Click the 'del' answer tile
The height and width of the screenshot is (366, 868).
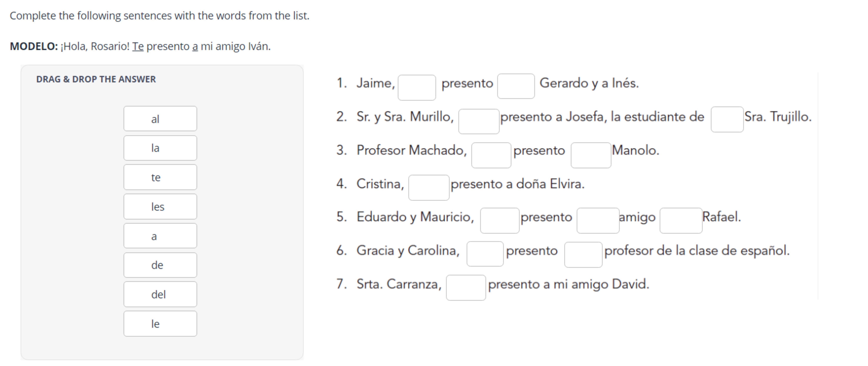[160, 294]
